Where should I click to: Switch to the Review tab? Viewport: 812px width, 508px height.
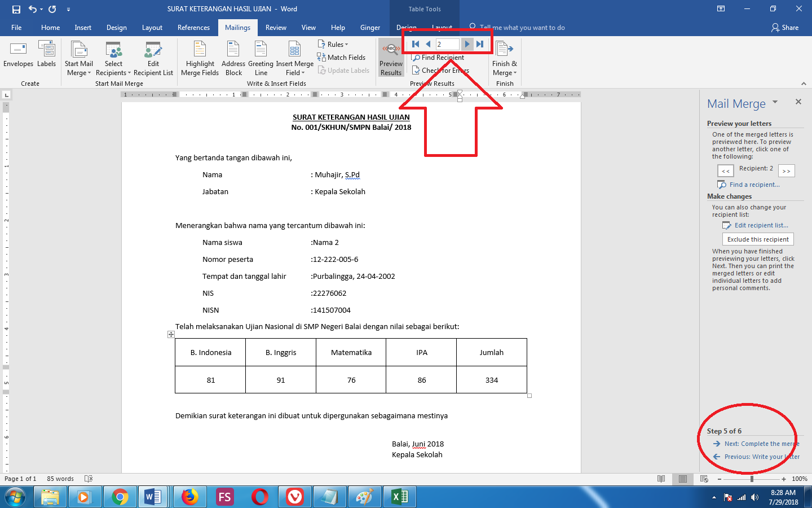pos(276,28)
